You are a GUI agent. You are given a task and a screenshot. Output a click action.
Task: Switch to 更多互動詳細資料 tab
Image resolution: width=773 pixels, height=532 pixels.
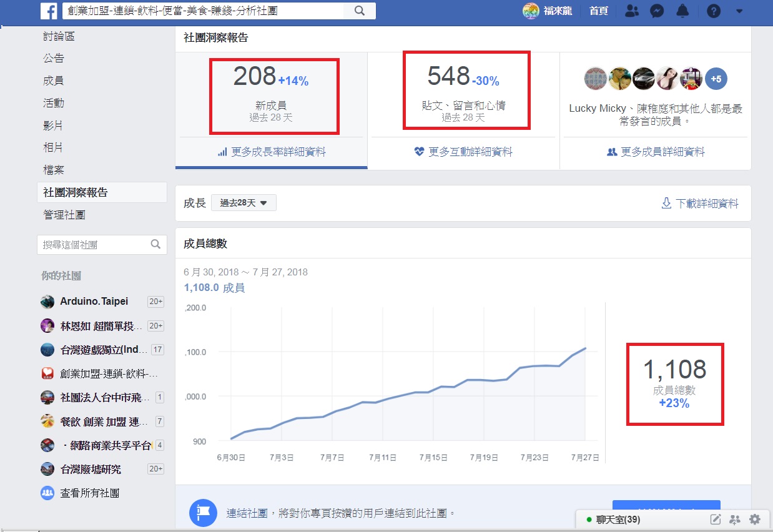pos(463,152)
